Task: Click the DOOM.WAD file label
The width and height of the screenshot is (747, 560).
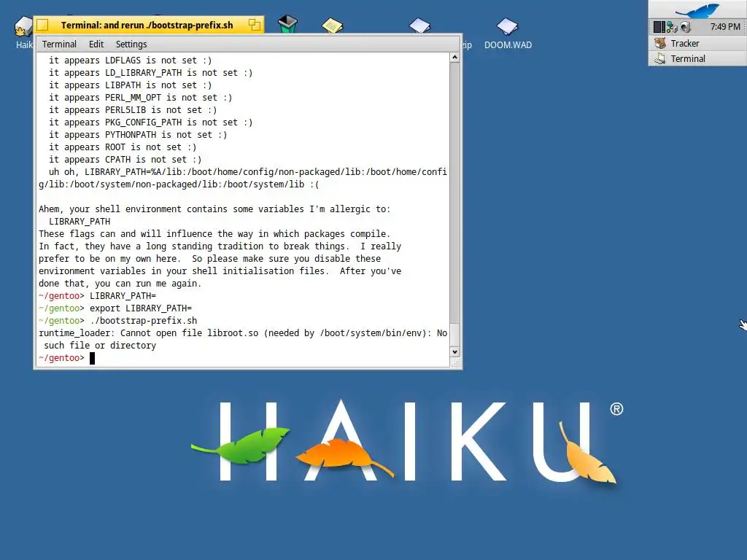Action: tap(508, 44)
